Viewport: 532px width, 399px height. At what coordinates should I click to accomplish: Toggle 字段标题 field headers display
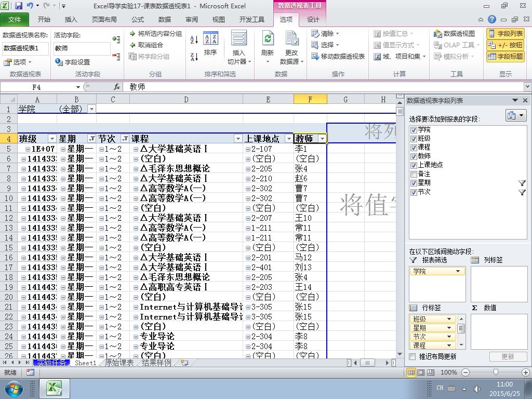coord(505,56)
